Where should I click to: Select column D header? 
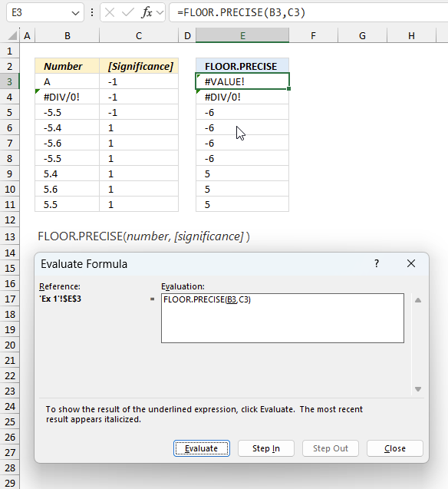[x=187, y=35]
